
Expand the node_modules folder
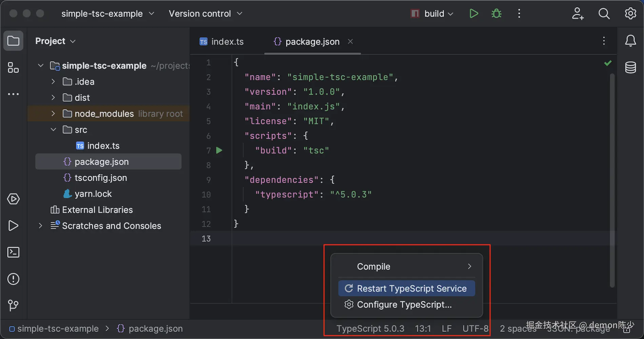coord(53,114)
